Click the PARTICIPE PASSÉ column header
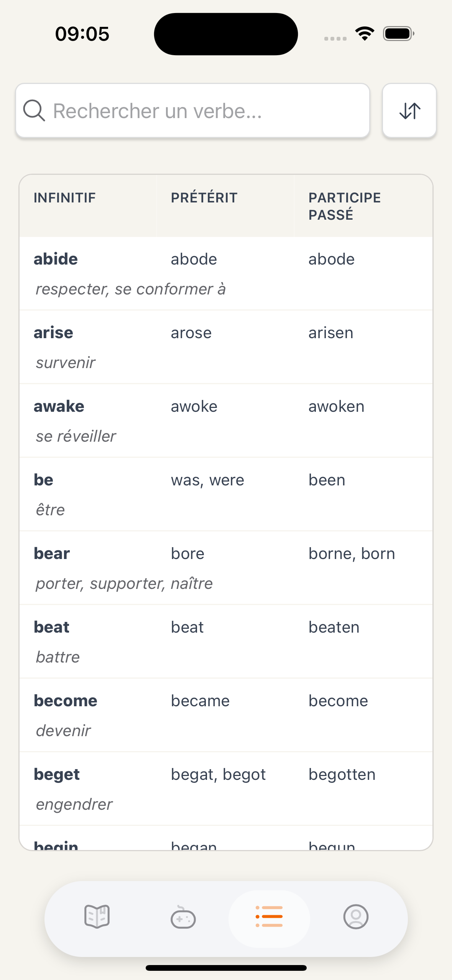 (344, 206)
